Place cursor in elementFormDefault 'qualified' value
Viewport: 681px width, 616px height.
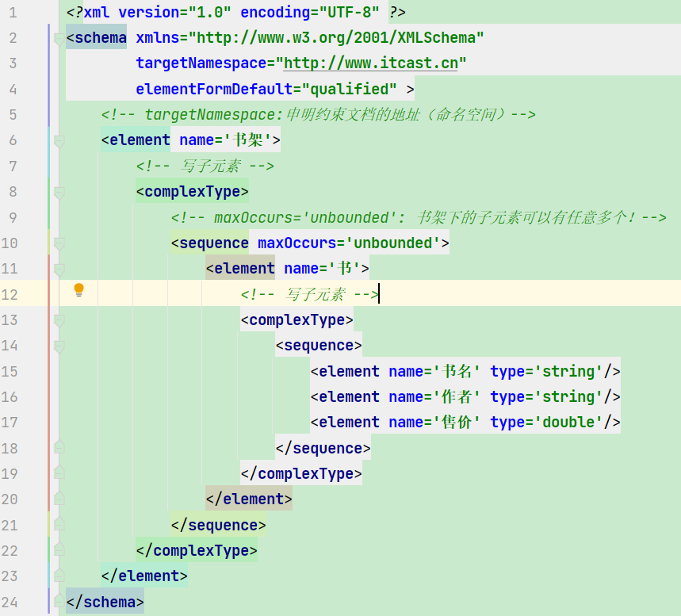point(349,90)
